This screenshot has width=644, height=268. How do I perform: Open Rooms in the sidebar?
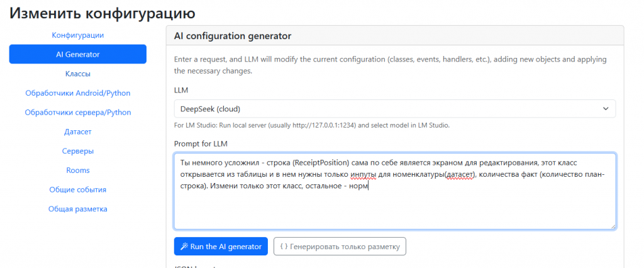tap(77, 170)
